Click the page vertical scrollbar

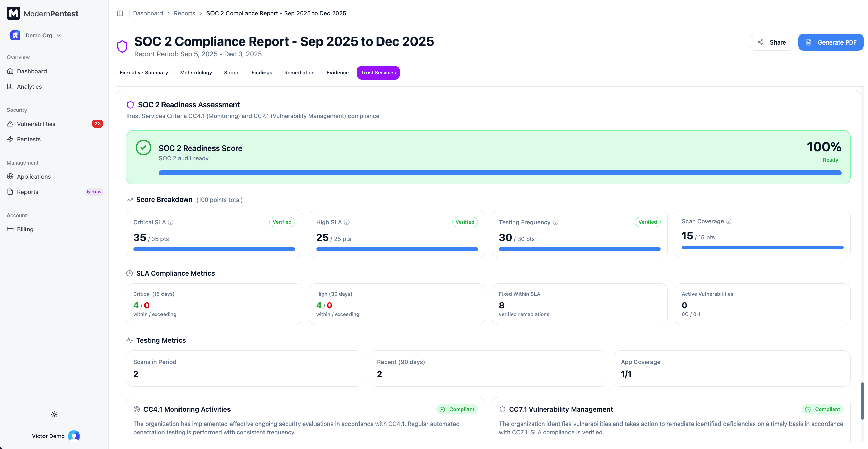coord(862,401)
